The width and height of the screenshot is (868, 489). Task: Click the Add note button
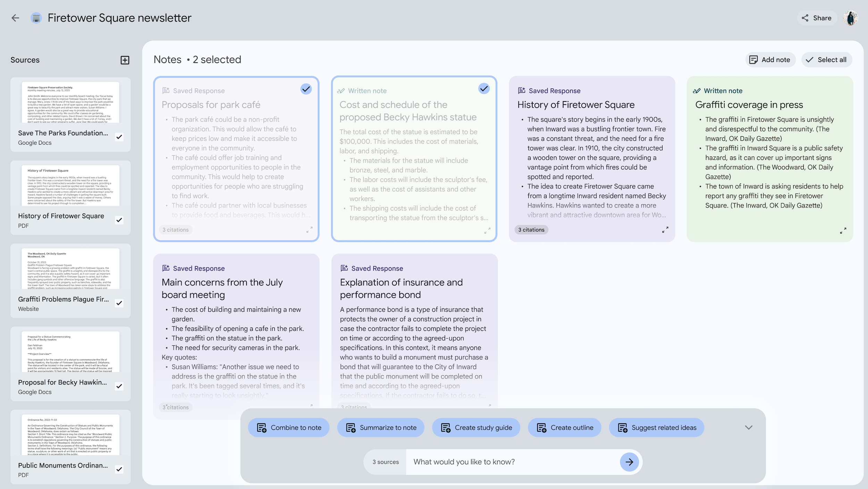click(x=770, y=60)
